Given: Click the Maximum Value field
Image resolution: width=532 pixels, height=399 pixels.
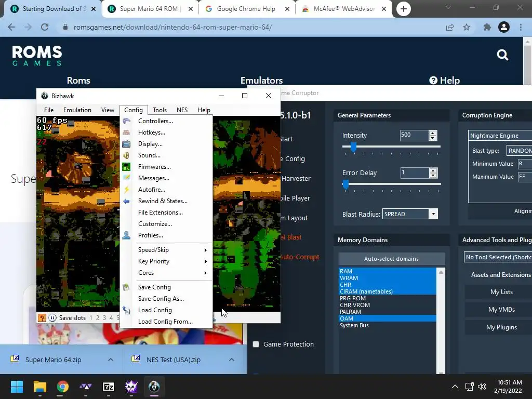Looking at the screenshot, I should coord(525,177).
